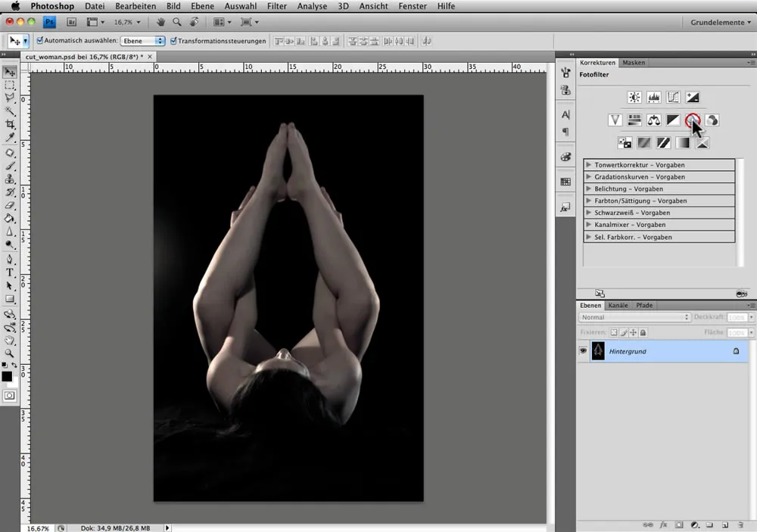Expand Schwarzweiß – Vorgaben presets
Screen dimensions: 757x532
click(x=589, y=213)
